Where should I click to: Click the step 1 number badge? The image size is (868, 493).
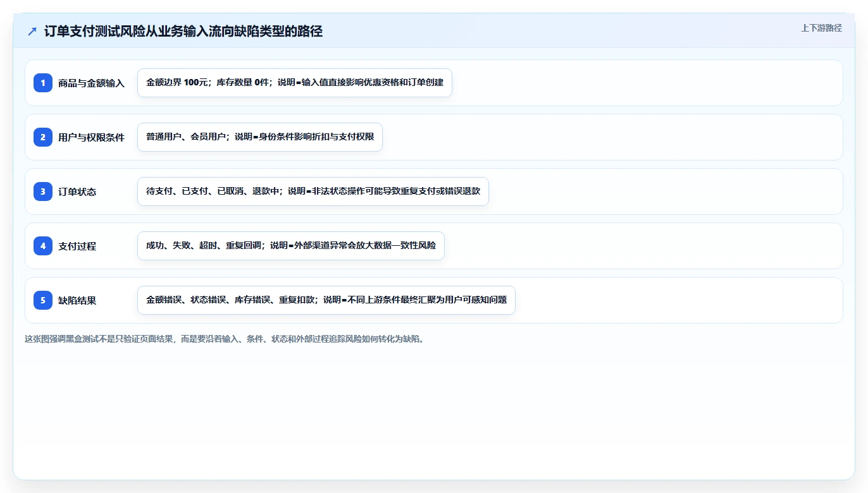[43, 83]
